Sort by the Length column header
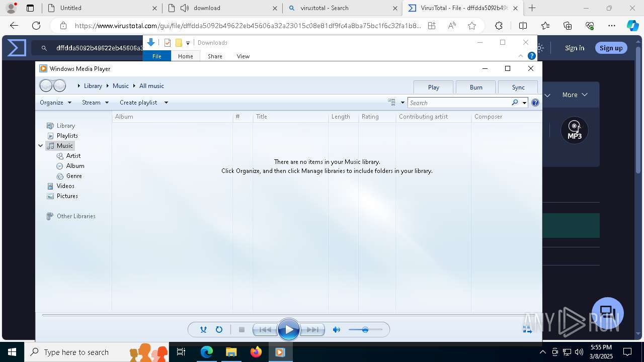 pos(343,117)
